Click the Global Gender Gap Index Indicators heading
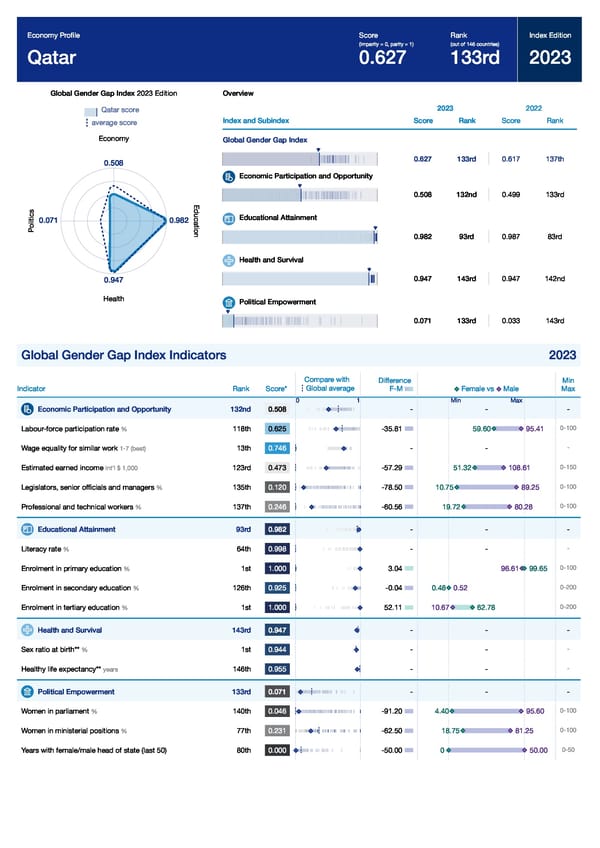 click(x=123, y=355)
